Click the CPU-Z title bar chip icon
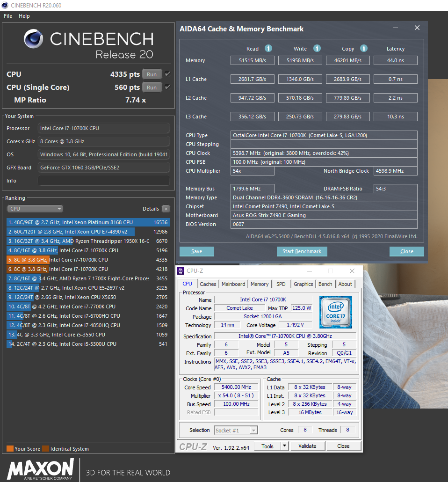The height and width of the screenshot is (482, 448). pos(181,271)
